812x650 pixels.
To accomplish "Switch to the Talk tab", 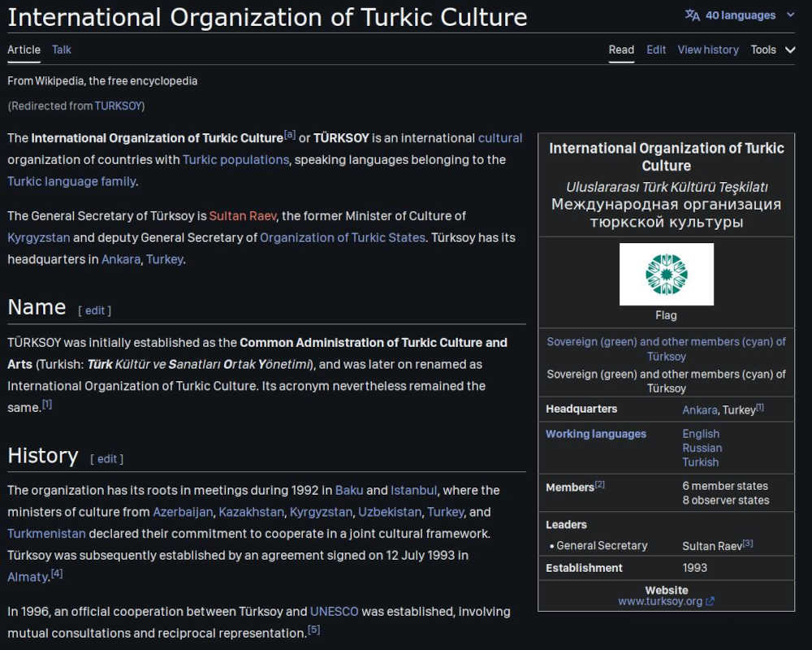I will (62, 50).
